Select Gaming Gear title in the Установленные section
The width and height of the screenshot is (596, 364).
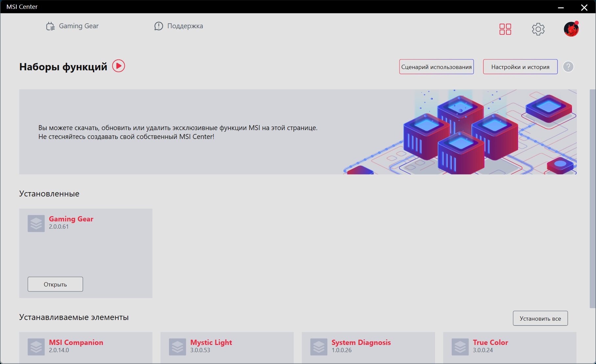[x=71, y=219]
